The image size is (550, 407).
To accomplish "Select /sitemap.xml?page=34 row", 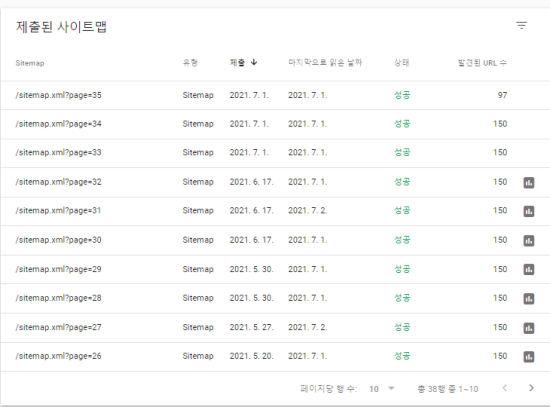I will pos(275,124).
